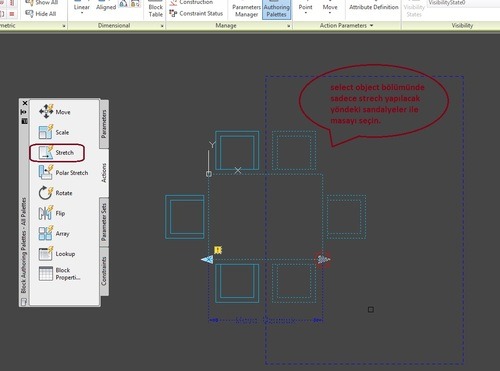Open the Block Properties Table action
Screen dimensions: 500x371
[59, 274]
